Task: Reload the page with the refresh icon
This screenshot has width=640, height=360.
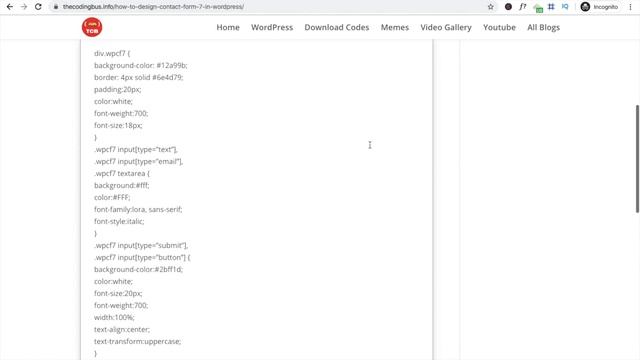Action: [x=38, y=7]
